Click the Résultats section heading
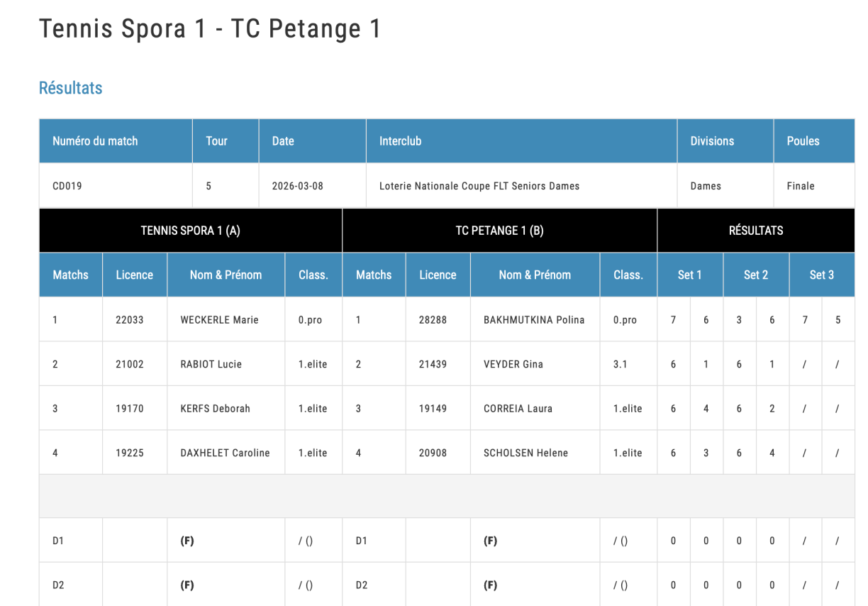 pos(70,89)
